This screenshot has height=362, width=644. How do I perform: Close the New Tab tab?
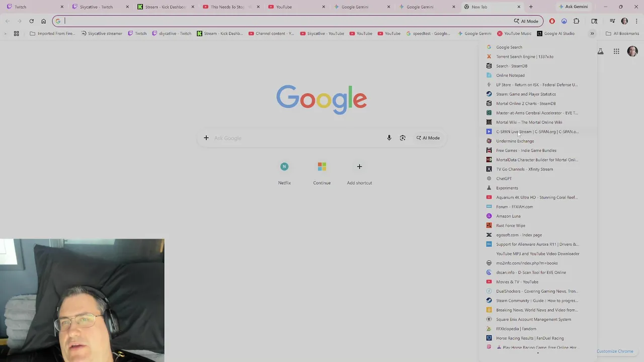[519, 7]
